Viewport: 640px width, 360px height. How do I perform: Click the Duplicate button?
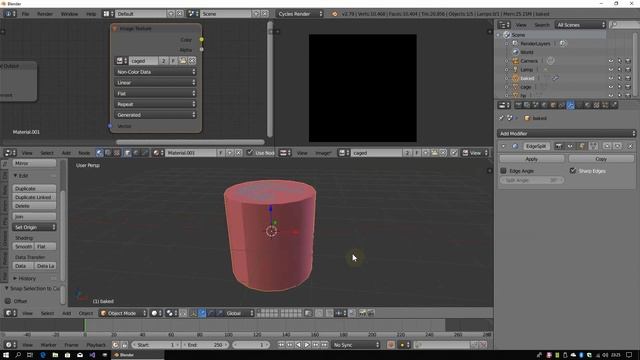point(34,189)
